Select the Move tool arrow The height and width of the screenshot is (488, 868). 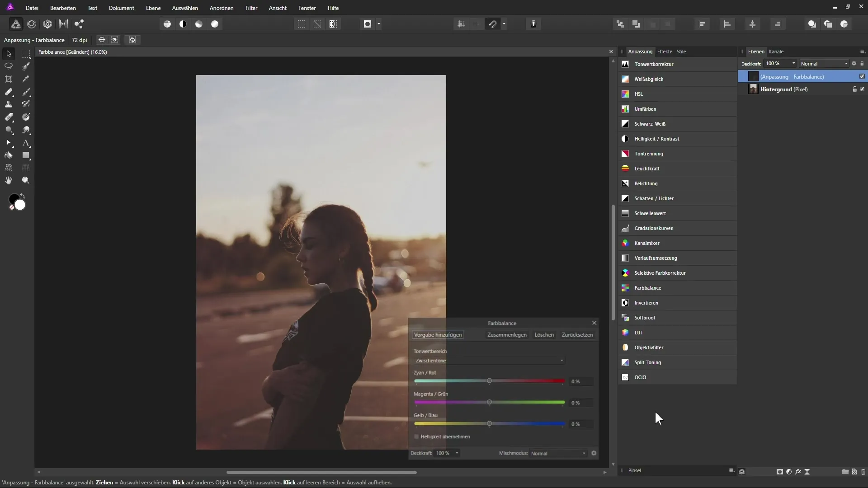(x=9, y=54)
